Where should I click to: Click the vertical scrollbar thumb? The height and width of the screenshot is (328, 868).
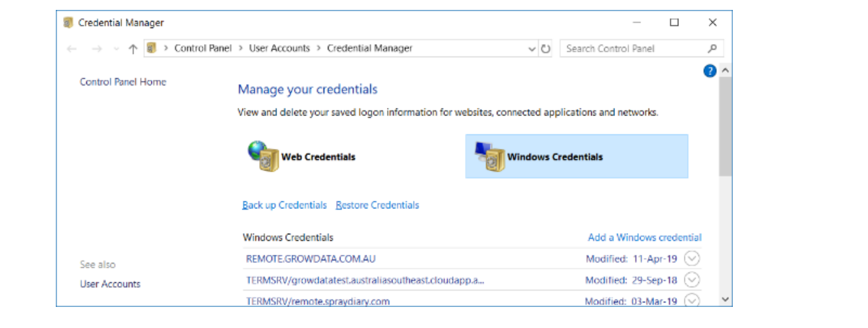[x=725, y=127]
